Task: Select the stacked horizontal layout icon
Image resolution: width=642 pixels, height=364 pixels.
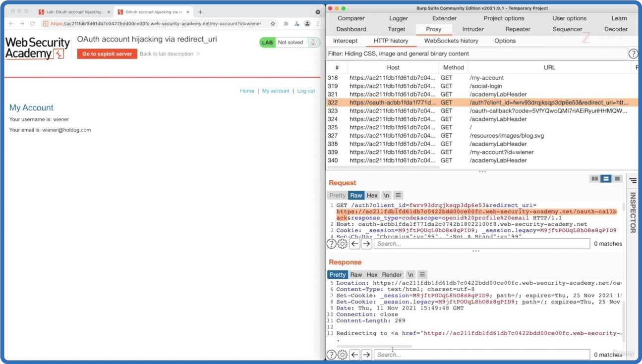Action: [x=606, y=179]
